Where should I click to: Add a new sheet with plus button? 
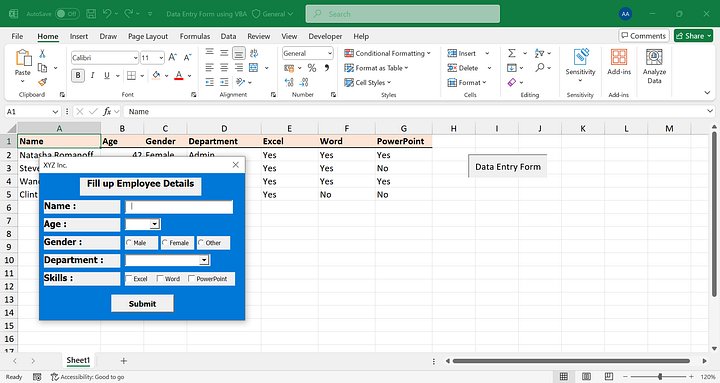[x=124, y=361]
